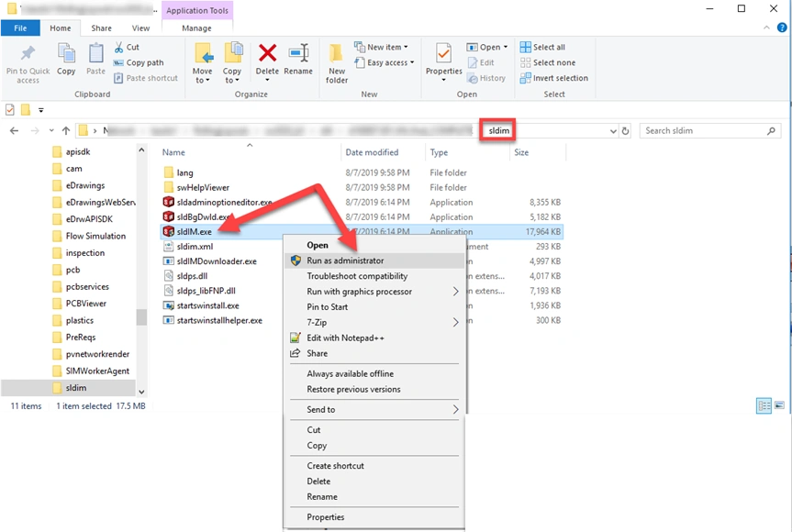792x532 pixels.
Task: Click Select all in ribbon
Action: coord(542,47)
